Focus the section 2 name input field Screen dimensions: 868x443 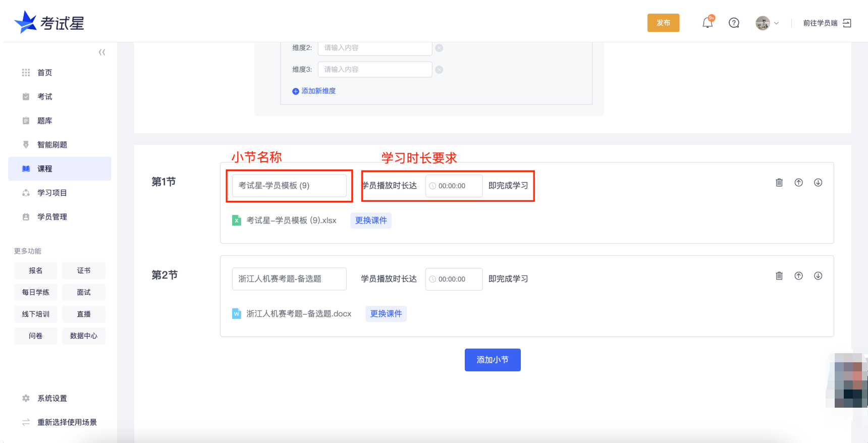click(289, 279)
